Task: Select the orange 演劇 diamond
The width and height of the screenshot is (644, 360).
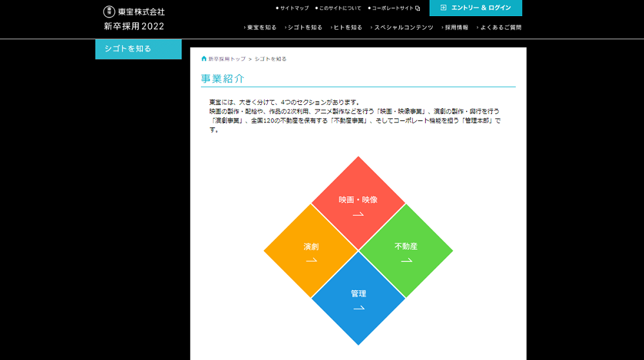Action: coord(311,251)
